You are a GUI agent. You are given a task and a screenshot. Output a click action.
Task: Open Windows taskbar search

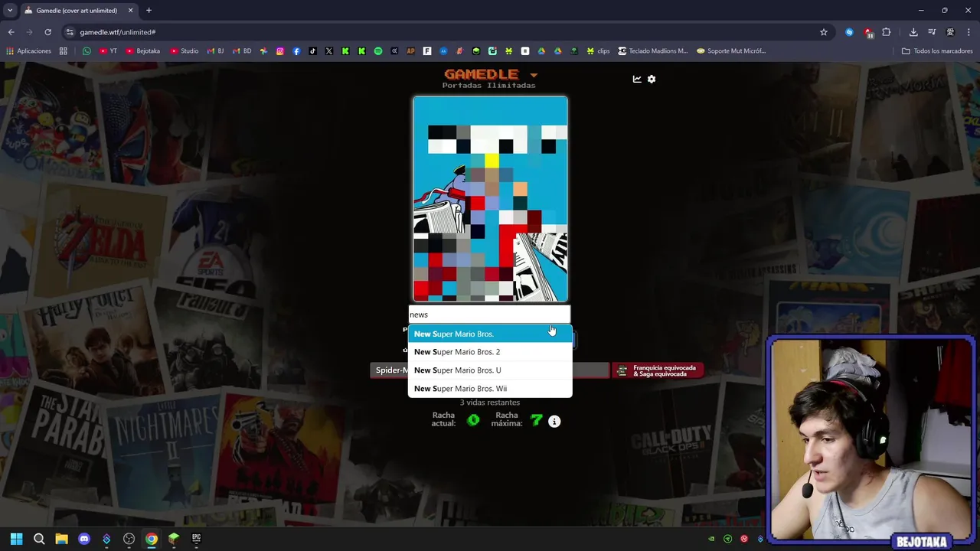pyautogui.click(x=39, y=539)
